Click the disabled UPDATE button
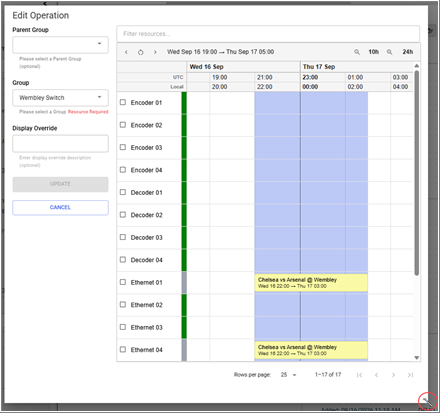The image size is (440, 413). click(60, 184)
